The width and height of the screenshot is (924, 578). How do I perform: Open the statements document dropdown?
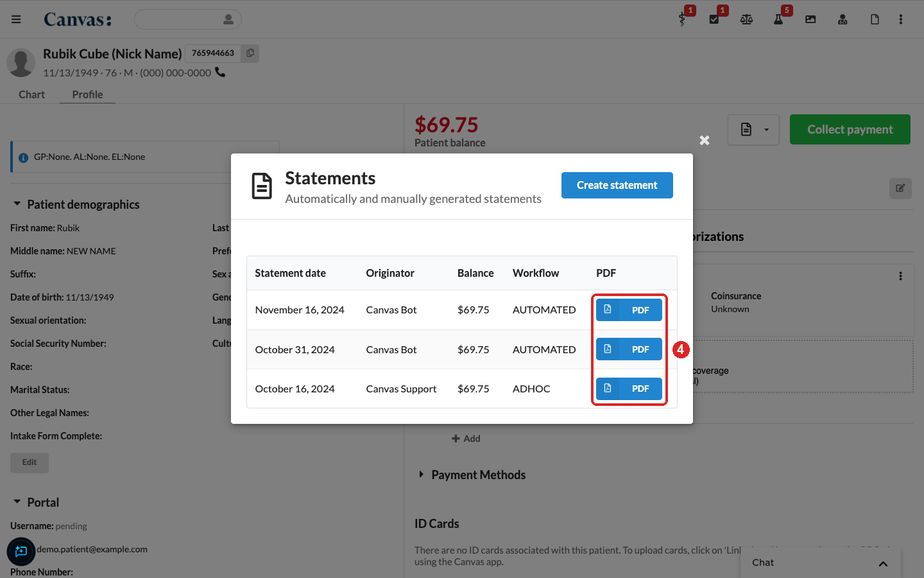tap(753, 130)
